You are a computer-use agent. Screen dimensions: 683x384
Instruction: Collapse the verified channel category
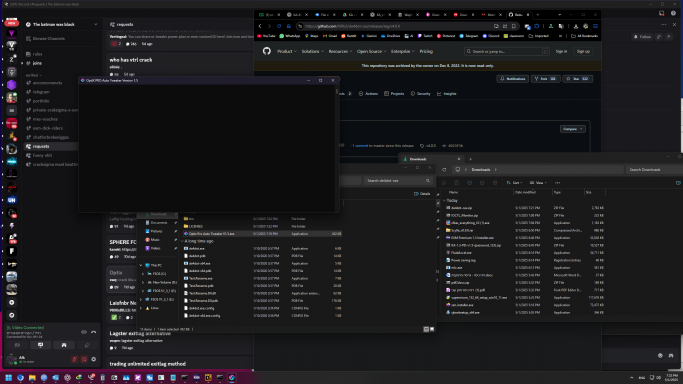tap(33, 75)
